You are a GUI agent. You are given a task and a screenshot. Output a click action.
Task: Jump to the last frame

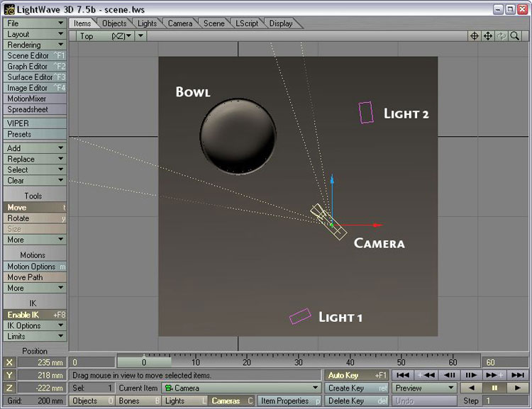pos(518,375)
